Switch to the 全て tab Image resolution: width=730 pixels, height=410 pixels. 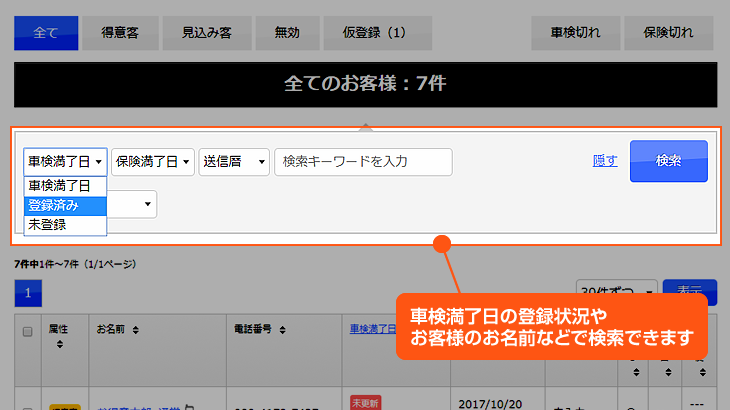pos(46,33)
